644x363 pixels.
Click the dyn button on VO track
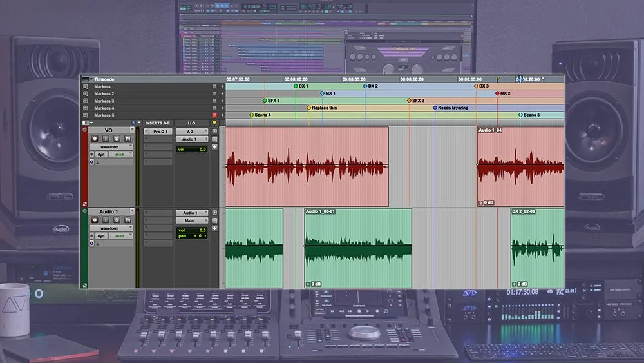(101, 155)
